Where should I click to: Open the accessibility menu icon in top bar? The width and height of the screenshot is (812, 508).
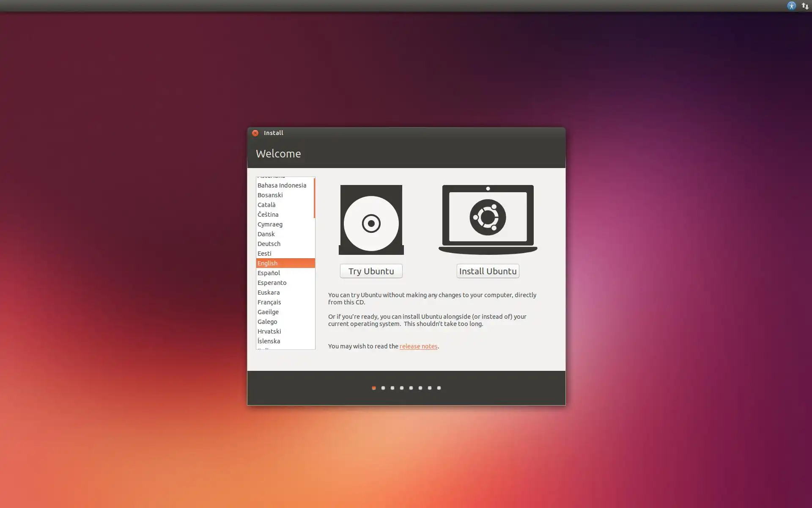791,6
